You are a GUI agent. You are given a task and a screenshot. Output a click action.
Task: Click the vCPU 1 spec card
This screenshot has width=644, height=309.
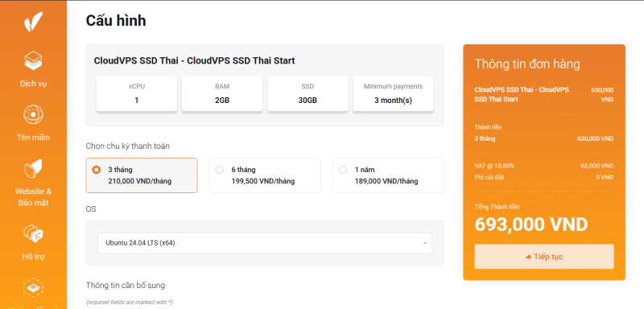[137, 93]
